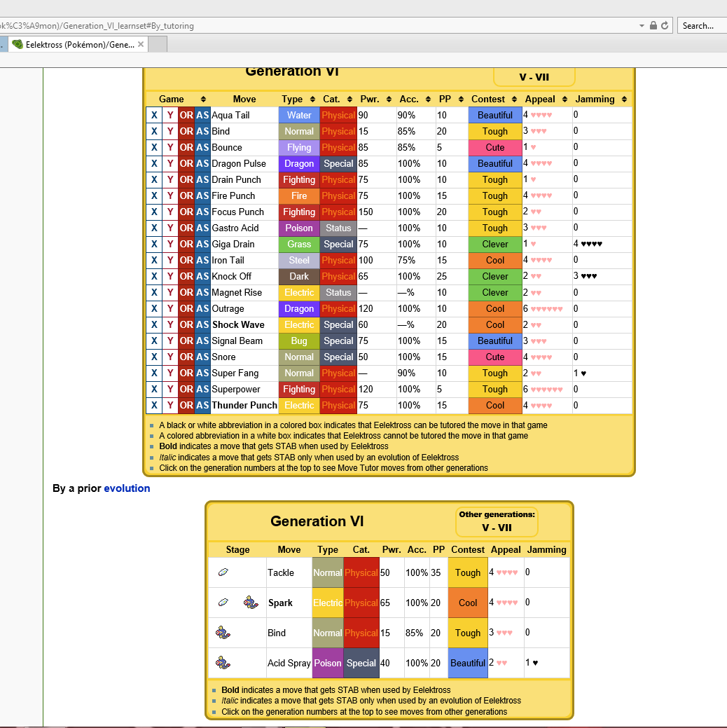Click the Tynamo sprite in Tackle row
The height and width of the screenshot is (728, 727).
223,572
